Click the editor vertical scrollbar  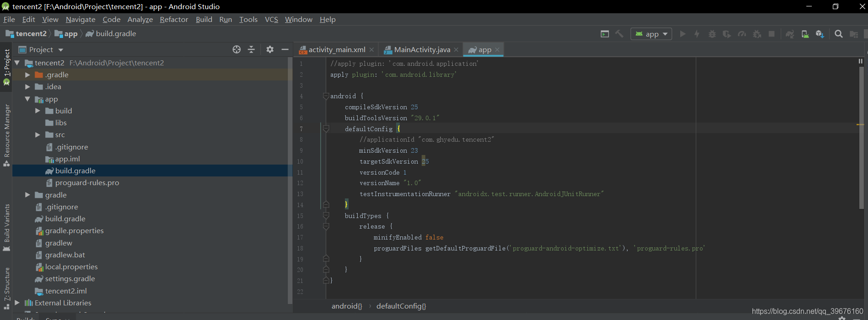(x=861, y=137)
